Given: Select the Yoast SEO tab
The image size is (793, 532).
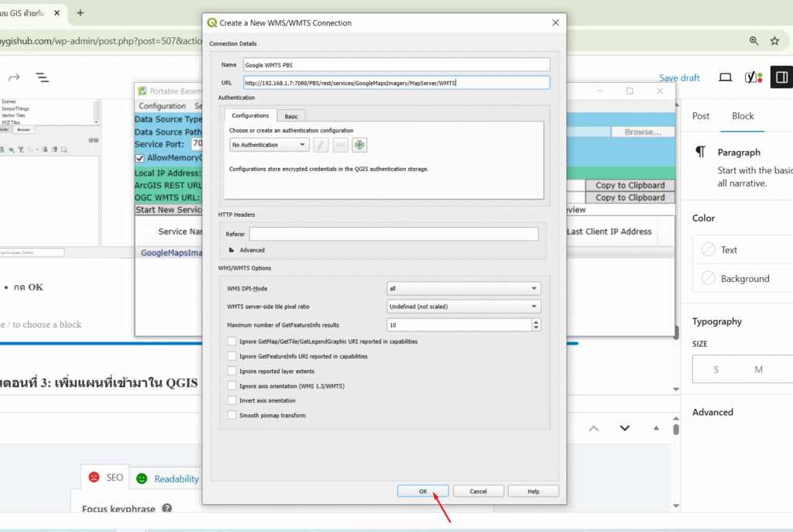Looking at the screenshot, I should [105, 477].
